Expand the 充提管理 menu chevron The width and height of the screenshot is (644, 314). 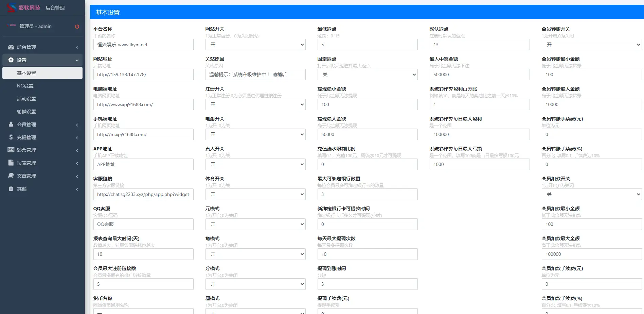click(x=77, y=138)
